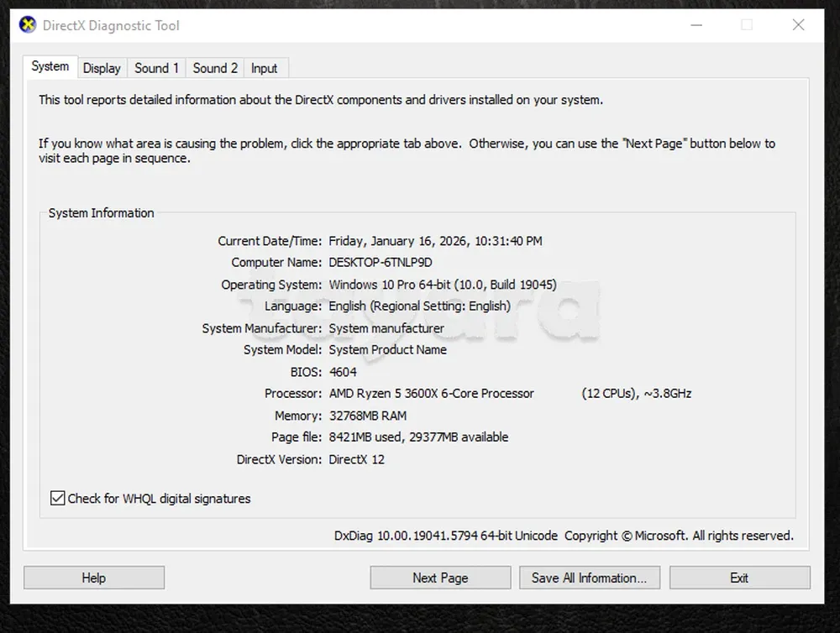Click the DirectX 12 version value
Viewport: 840px width, 633px height.
tap(356, 459)
